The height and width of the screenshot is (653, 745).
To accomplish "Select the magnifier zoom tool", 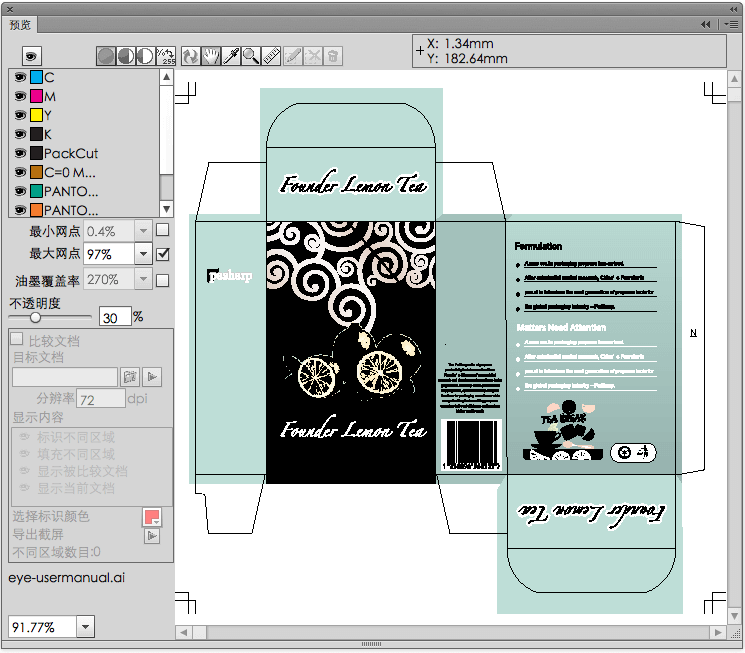I will [251, 56].
